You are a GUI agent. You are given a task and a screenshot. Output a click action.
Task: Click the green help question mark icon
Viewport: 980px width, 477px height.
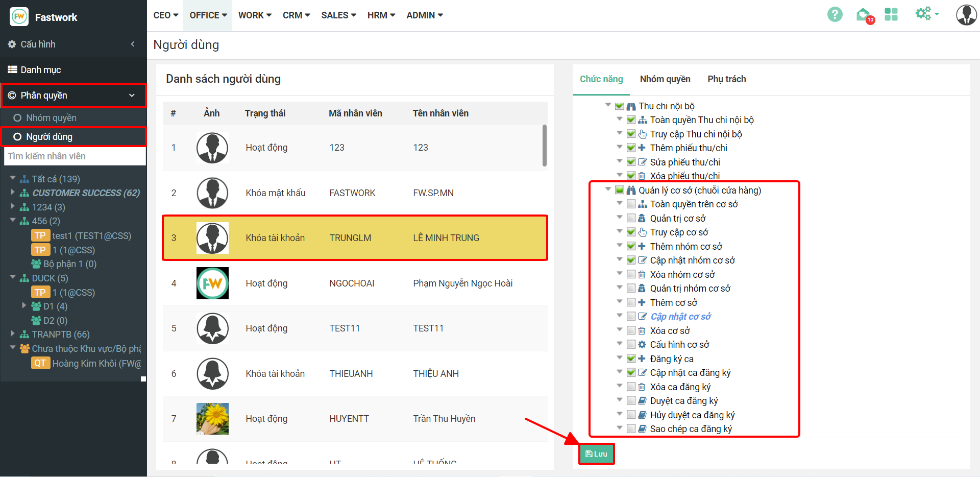[835, 14]
